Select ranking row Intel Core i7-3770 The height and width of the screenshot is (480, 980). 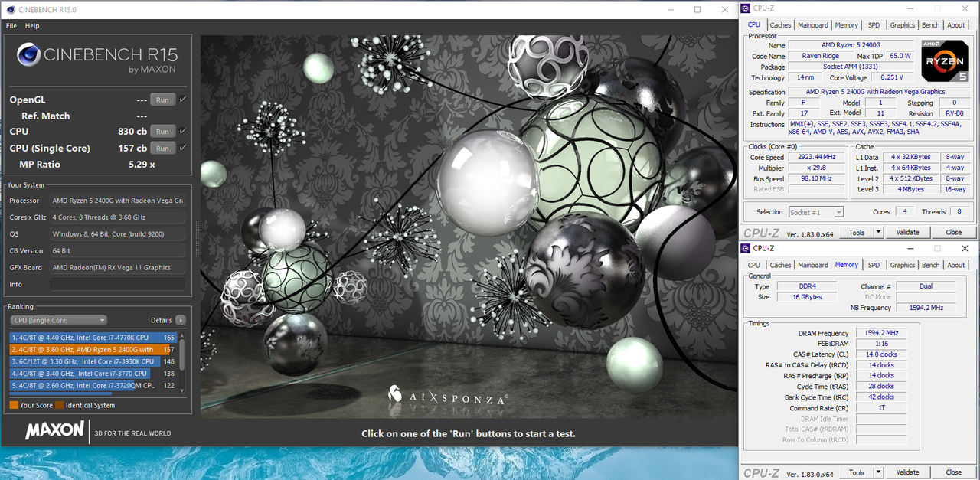[93, 374]
